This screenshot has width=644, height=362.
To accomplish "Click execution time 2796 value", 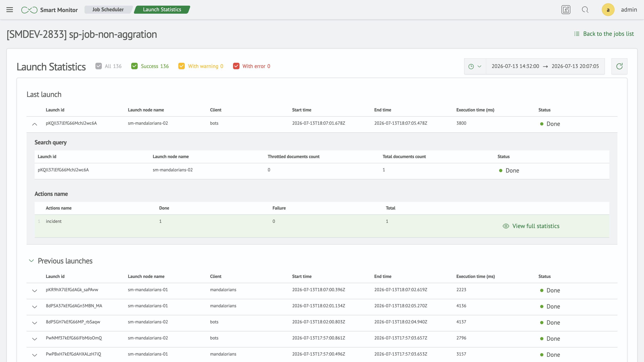I will point(461,338).
